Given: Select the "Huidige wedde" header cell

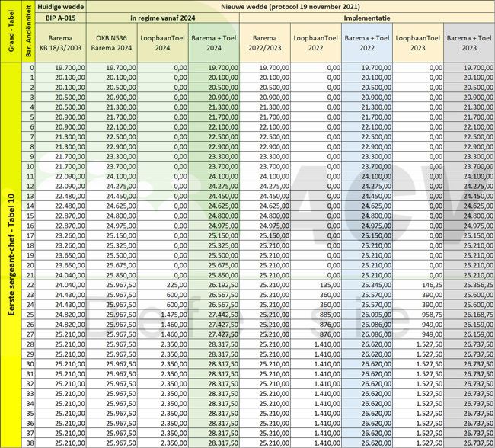Looking at the screenshot, I should (61, 6).
